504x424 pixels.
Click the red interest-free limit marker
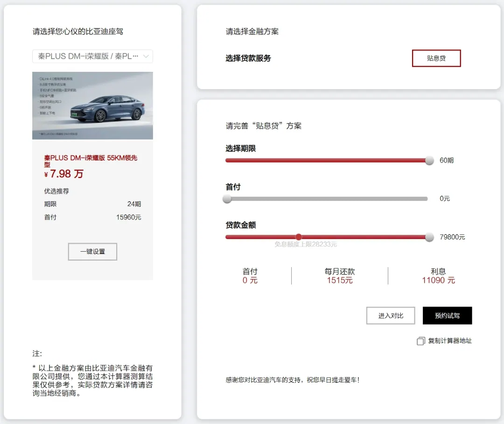coord(299,237)
